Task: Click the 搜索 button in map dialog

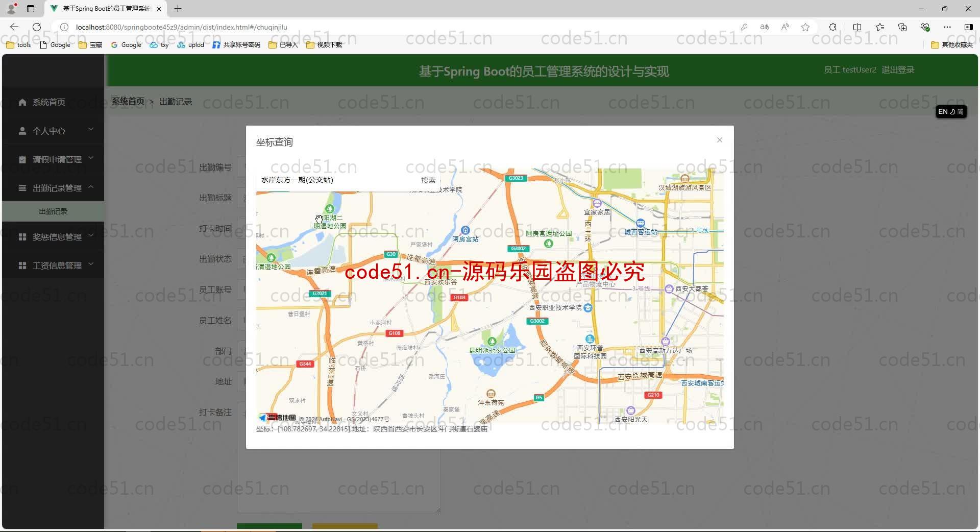Action: [428, 180]
